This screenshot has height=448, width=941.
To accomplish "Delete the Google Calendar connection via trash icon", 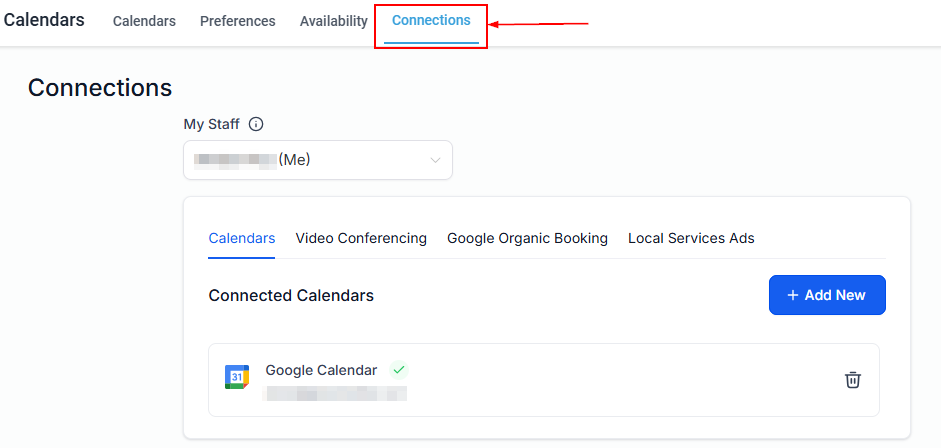I will 852,380.
